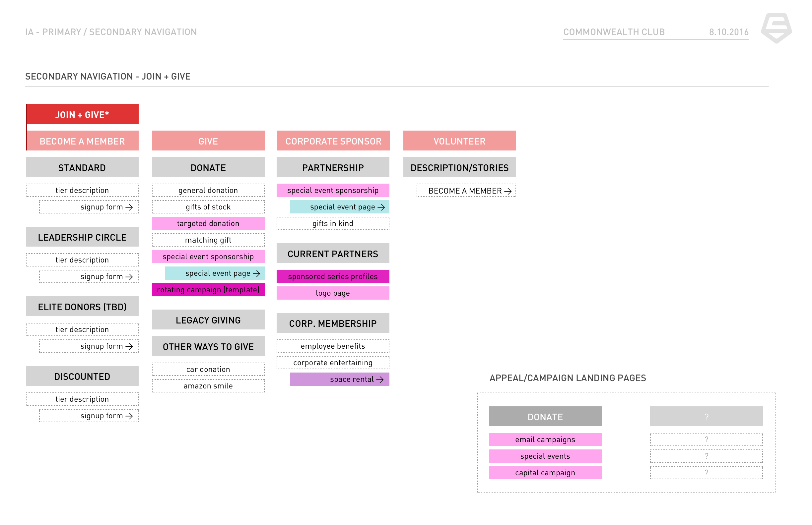Select the red JOIN + GIVE* header
Image resolution: width=812 pixels, height=525 pixels.
(82, 114)
